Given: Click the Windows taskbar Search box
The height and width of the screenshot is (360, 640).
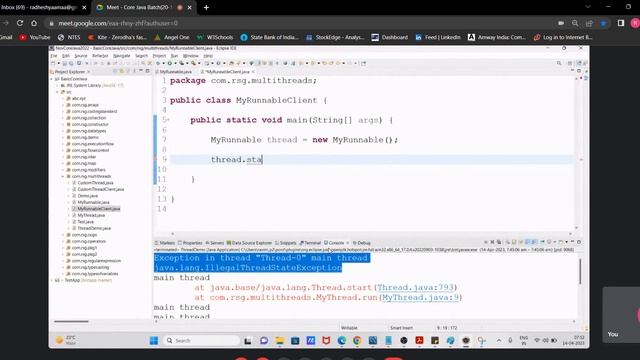Looking at the screenshot, I should 202,340.
